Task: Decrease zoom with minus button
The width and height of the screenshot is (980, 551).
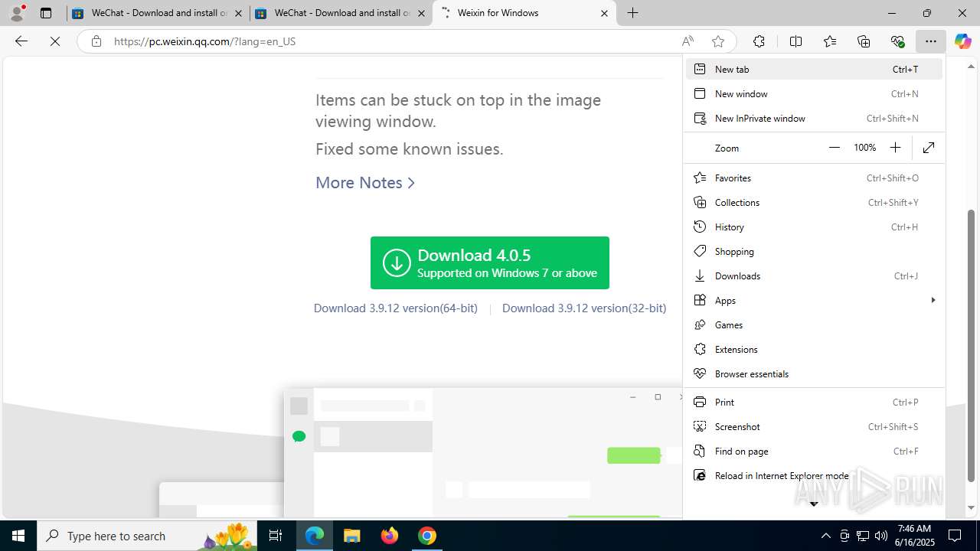Action: point(835,148)
